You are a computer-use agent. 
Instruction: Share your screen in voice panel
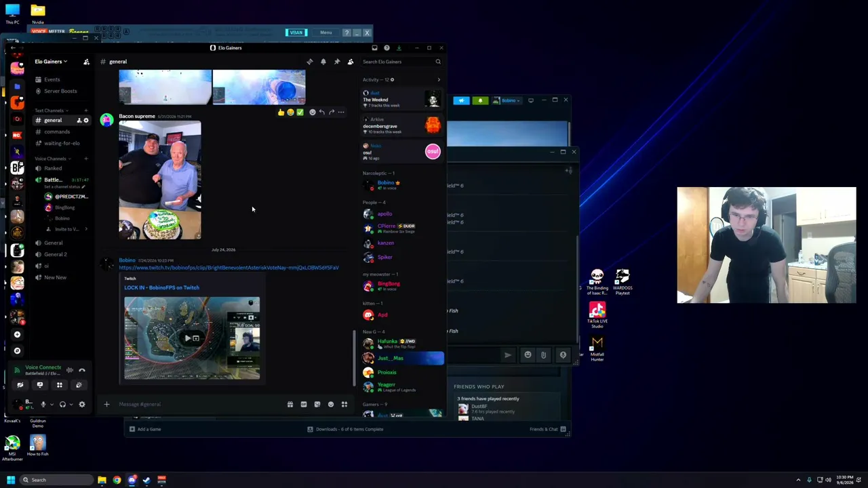click(39, 385)
